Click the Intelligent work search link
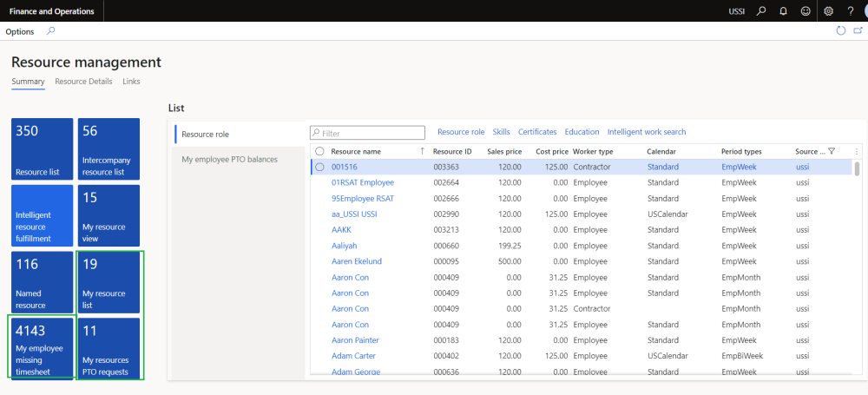This screenshot has width=868, height=395. pos(646,132)
